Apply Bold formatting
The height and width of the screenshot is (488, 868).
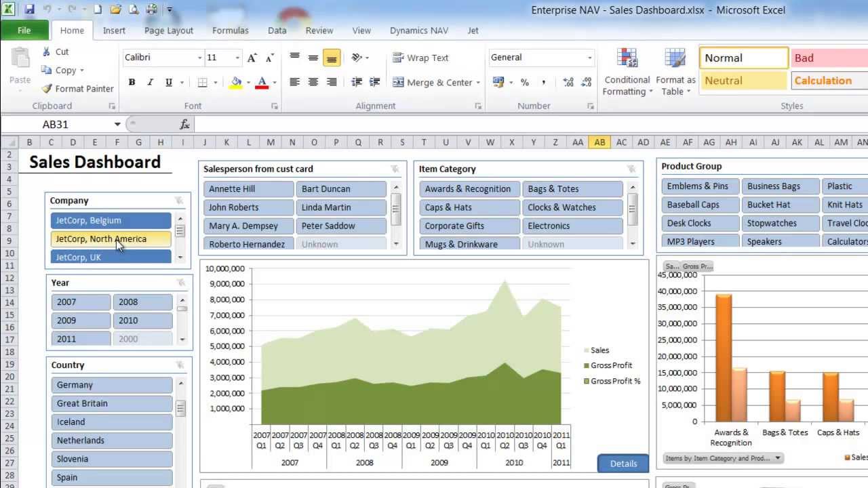click(132, 83)
